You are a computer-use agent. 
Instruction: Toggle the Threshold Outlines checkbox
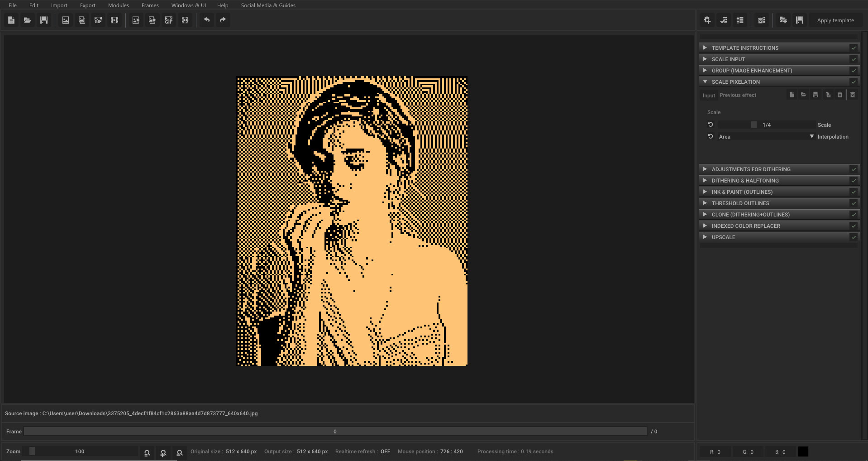click(x=854, y=203)
